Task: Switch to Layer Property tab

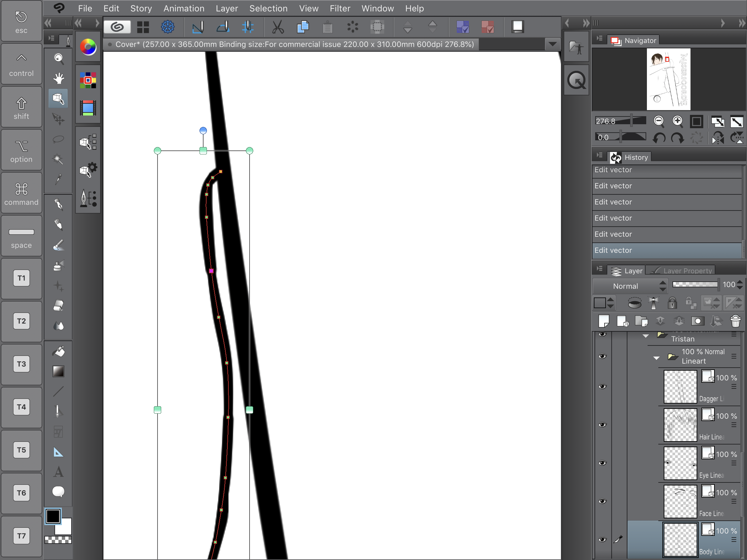Action: [682, 271]
